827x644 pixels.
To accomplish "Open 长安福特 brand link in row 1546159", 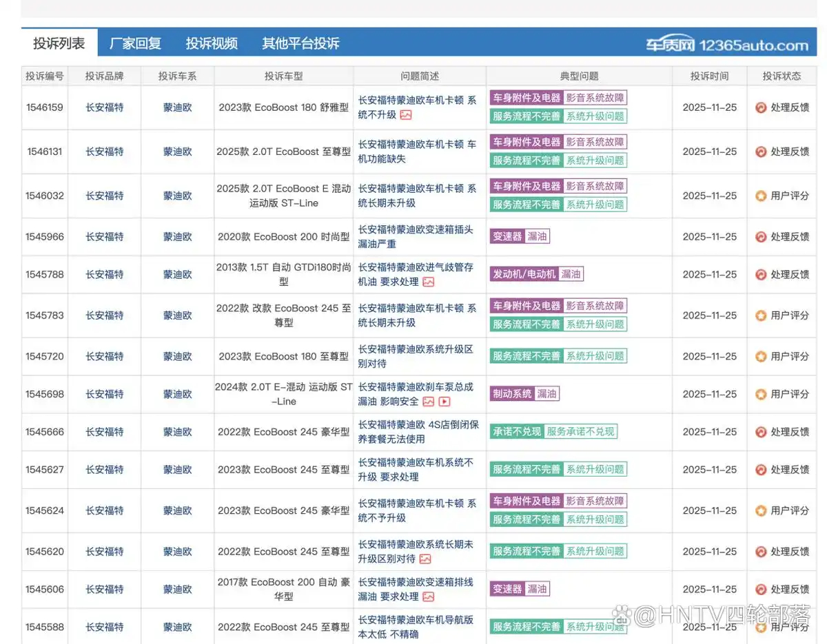I will (x=105, y=107).
